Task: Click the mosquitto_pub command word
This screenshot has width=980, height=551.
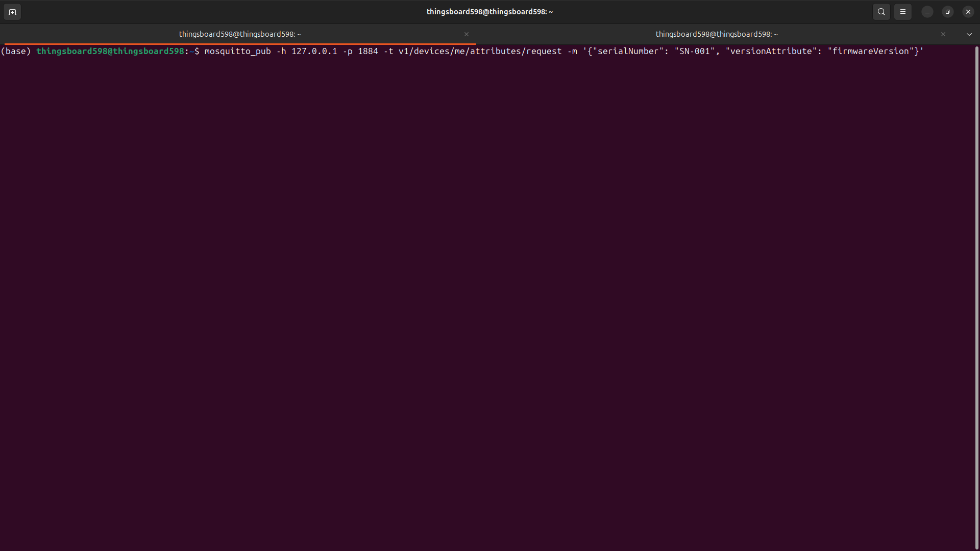Action: (x=237, y=51)
